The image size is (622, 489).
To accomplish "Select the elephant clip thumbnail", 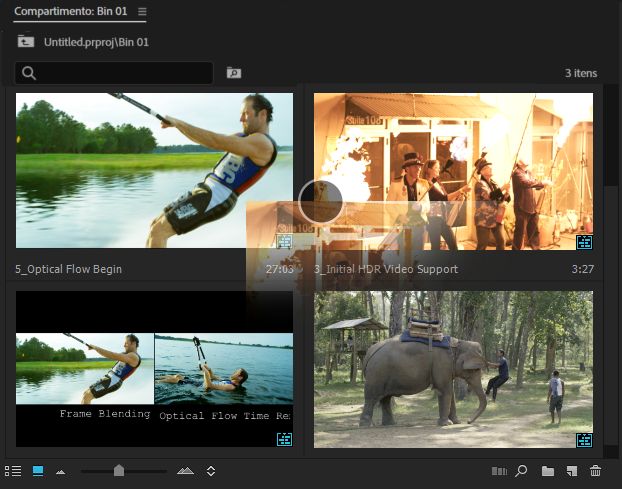I will click(x=453, y=370).
